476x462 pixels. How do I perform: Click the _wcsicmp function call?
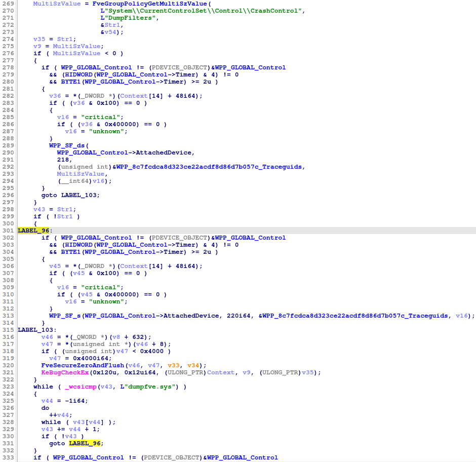pyautogui.click(x=78, y=387)
